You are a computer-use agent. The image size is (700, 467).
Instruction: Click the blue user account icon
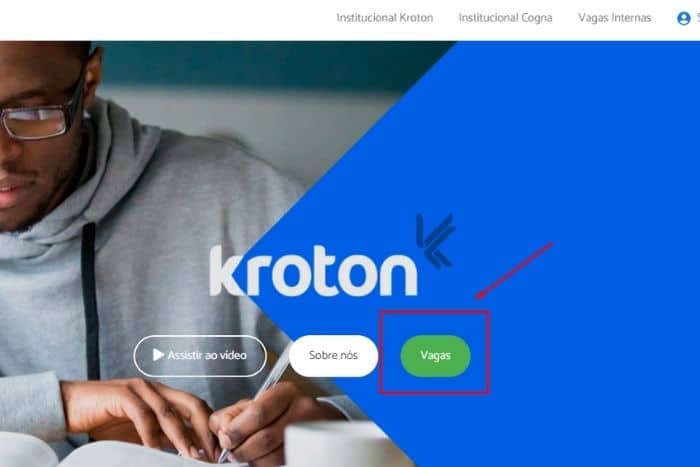pyautogui.click(x=683, y=18)
